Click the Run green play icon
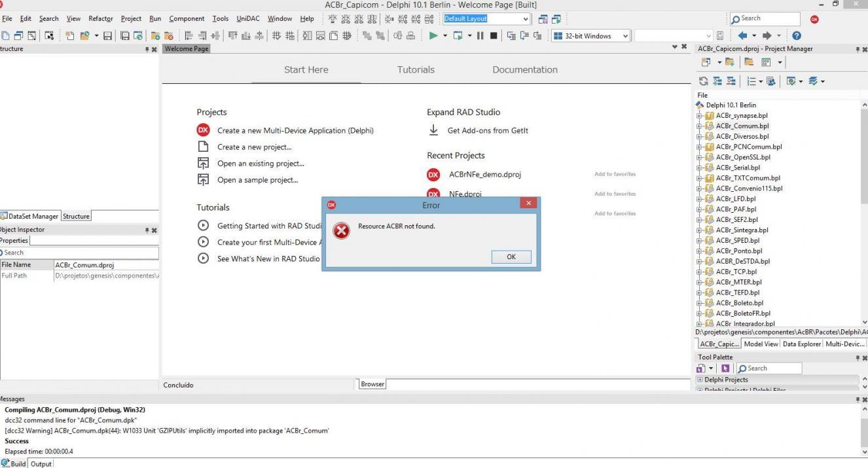The image size is (868, 468). tap(433, 36)
